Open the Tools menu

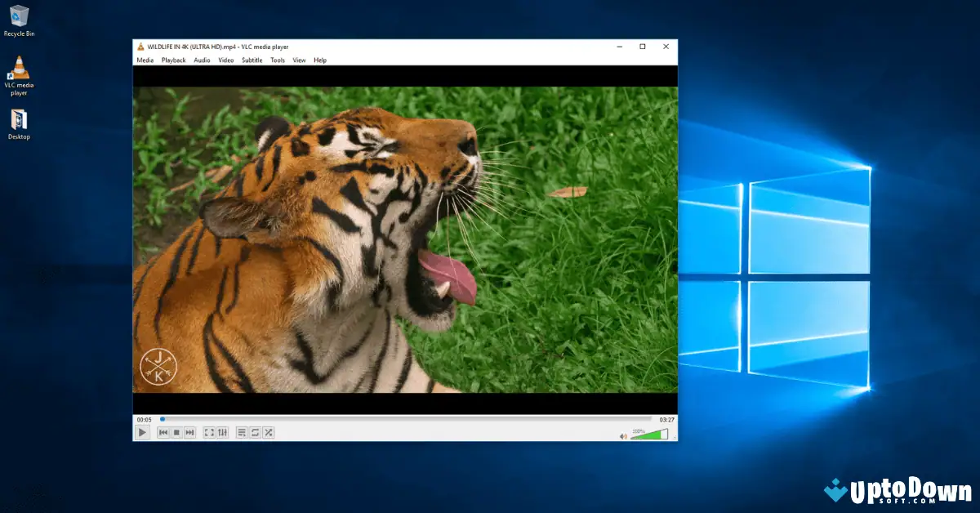[x=277, y=60]
